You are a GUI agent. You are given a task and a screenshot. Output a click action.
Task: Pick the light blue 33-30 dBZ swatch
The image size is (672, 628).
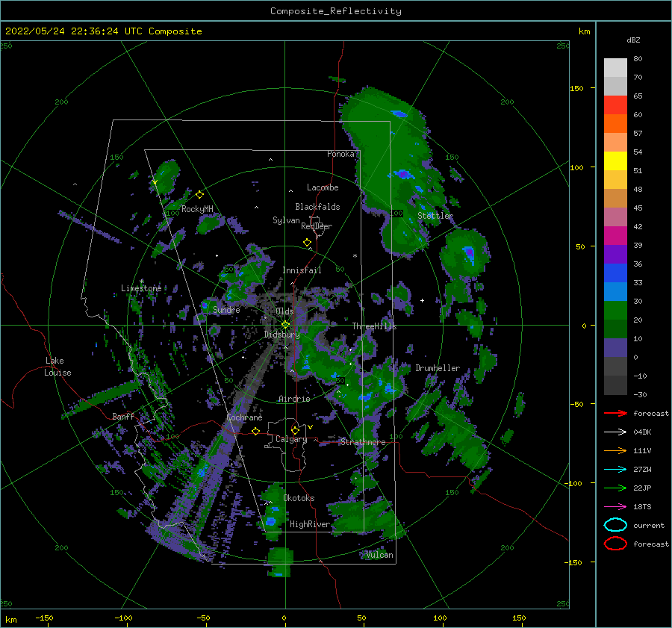(615, 292)
